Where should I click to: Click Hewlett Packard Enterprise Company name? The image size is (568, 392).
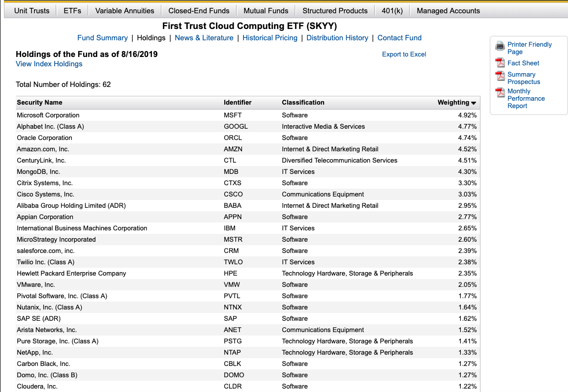(x=71, y=273)
